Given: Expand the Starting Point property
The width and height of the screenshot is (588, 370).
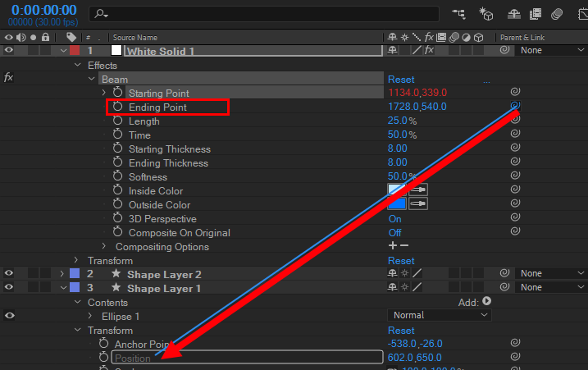Looking at the screenshot, I should [104, 93].
